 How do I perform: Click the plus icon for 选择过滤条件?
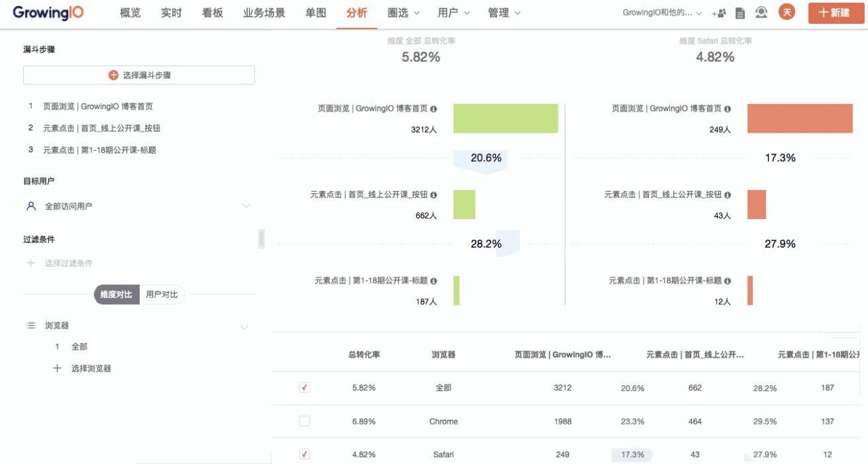pos(31,263)
